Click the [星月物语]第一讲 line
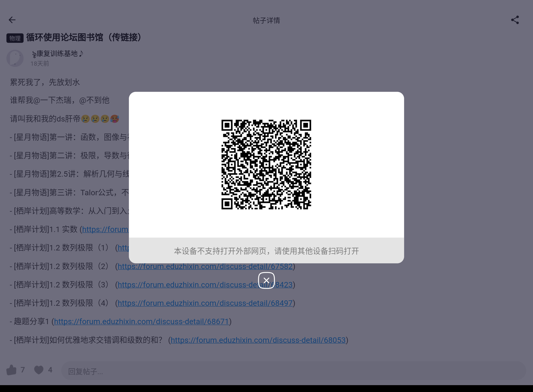533x392 pixels. coord(69,137)
